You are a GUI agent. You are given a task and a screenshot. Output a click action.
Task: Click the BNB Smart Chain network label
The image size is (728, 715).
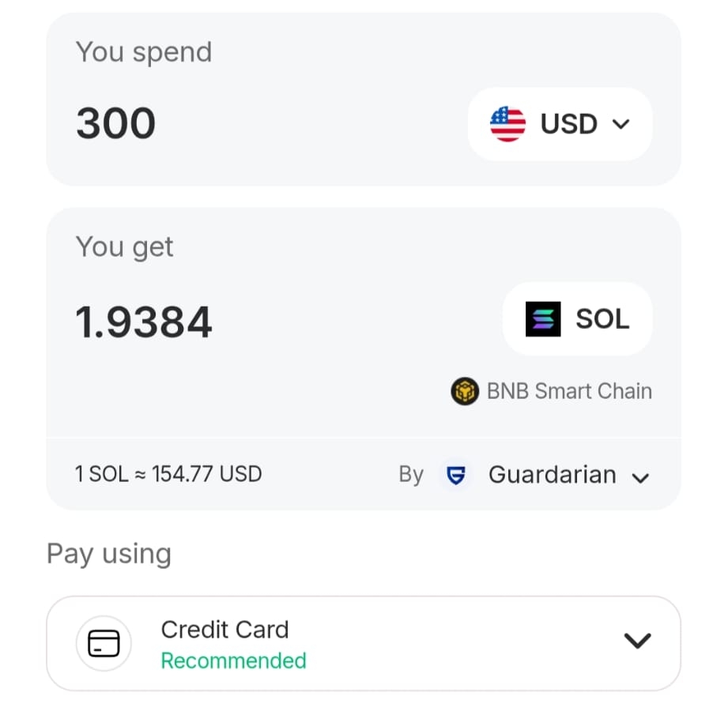[569, 391]
